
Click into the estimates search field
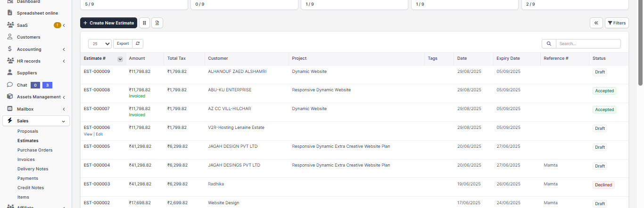pyautogui.click(x=588, y=44)
